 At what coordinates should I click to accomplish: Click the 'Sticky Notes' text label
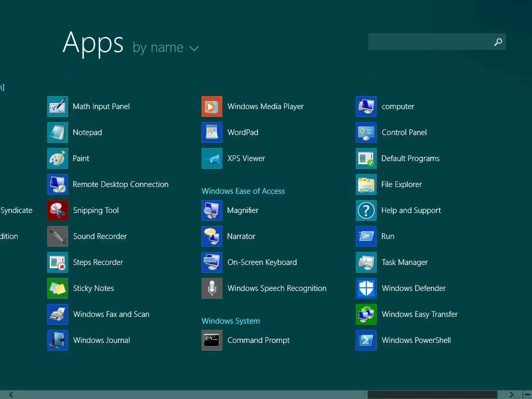tap(94, 288)
